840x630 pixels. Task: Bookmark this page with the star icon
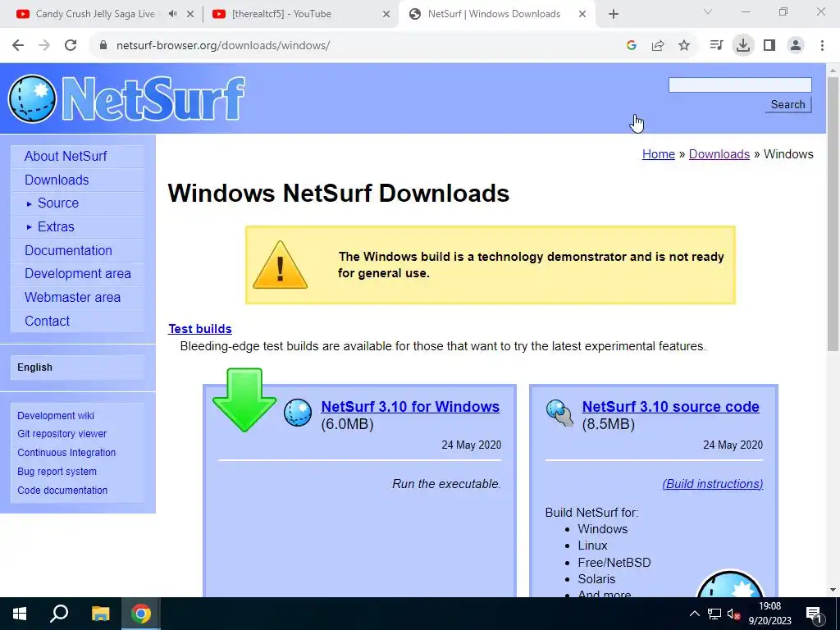click(x=684, y=46)
